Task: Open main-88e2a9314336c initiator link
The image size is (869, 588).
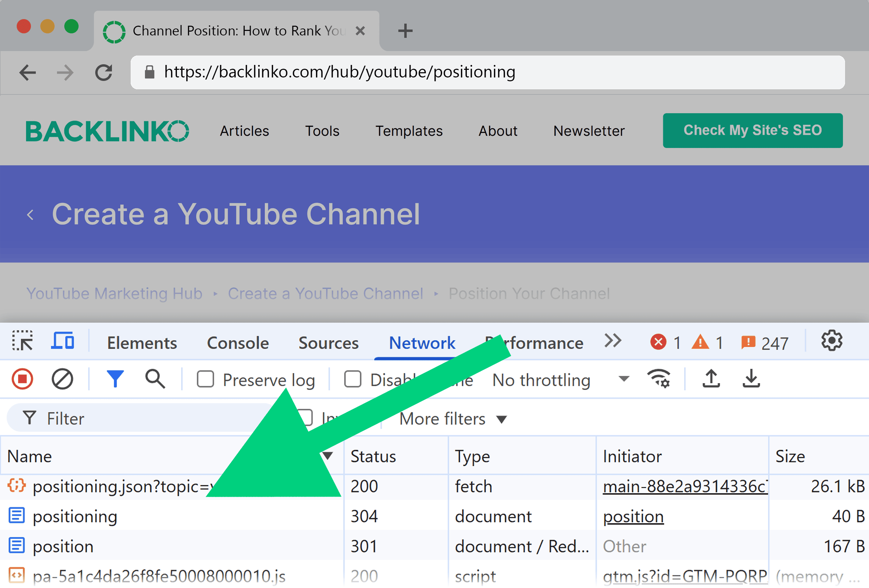Action: [685, 487]
